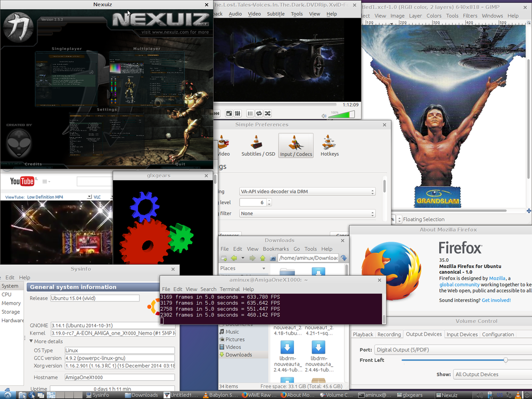Open the Filters menu in GIMP
This screenshot has height=399, width=532.
[x=472, y=15]
